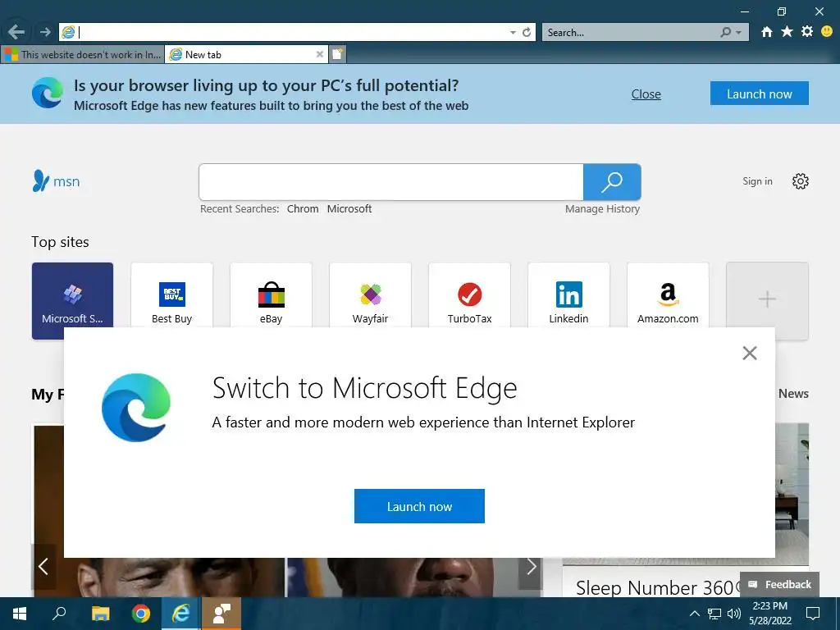This screenshot has height=630, width=840.
Task: Open a new tab with the tab button
Action: coord(337,54)
